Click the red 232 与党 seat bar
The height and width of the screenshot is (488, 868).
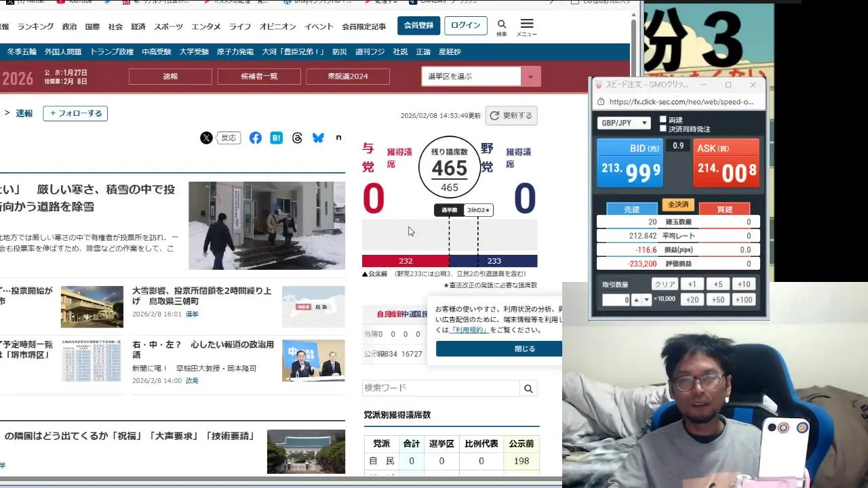click(406, 261)
